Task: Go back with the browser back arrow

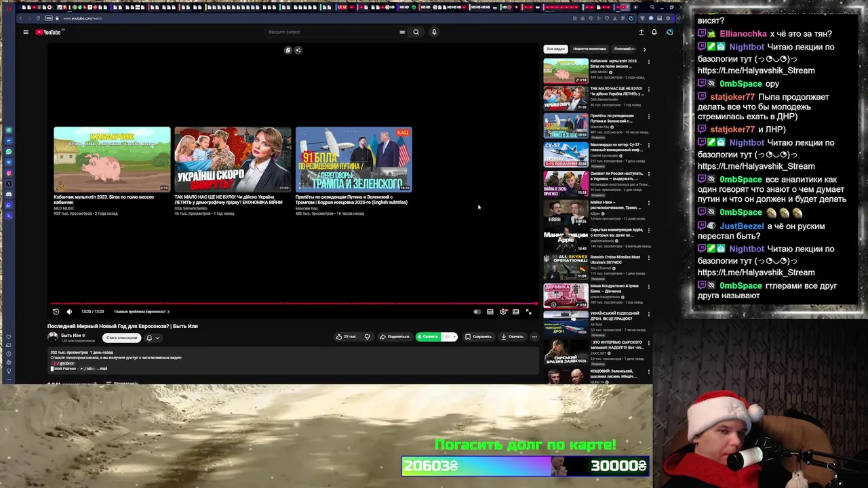Action: pyautogui.click(x=20, y=18)
